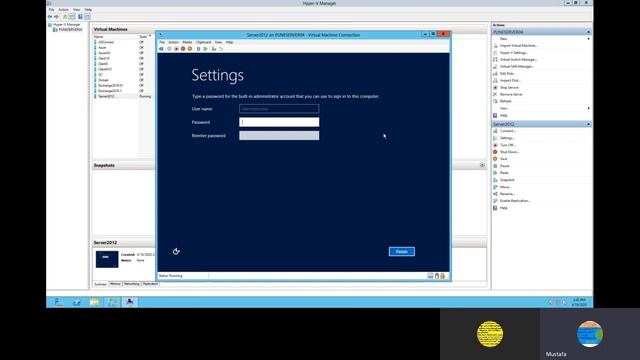Open Virtual Switch Manager action

(518, 60)
